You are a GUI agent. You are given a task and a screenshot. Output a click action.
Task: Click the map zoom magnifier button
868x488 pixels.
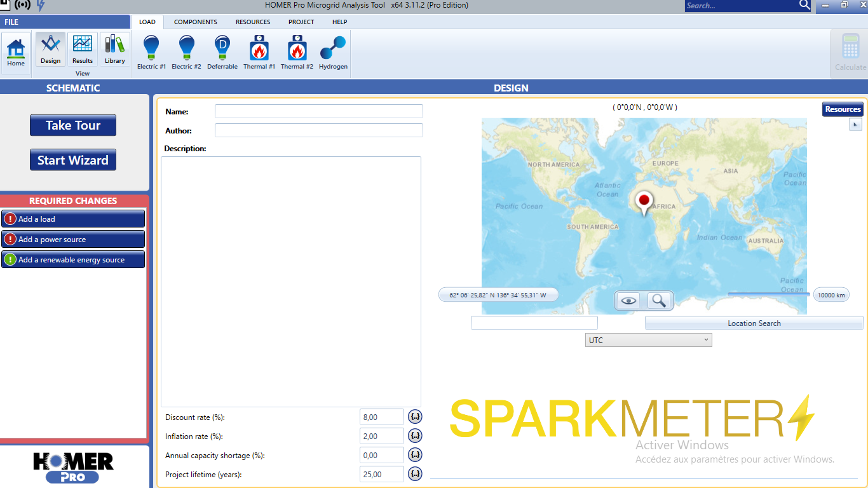click(x=659, y=301)
